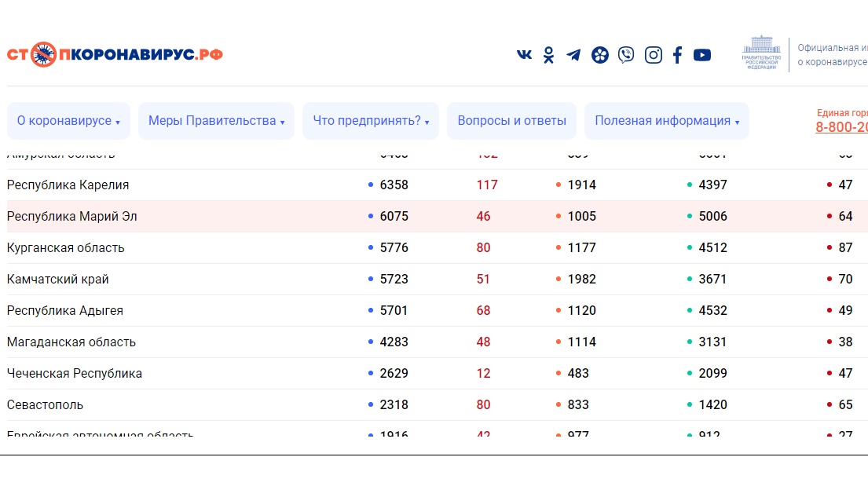This screenshot has height=490, width=868.
Task: Open the Меры Правительства menu
Action: 215,120
